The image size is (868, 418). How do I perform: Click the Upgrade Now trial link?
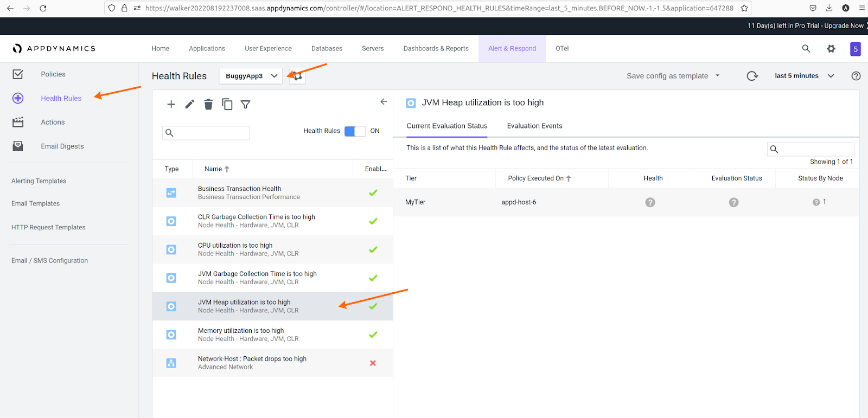pyautogui.click(x=844, y=26)
